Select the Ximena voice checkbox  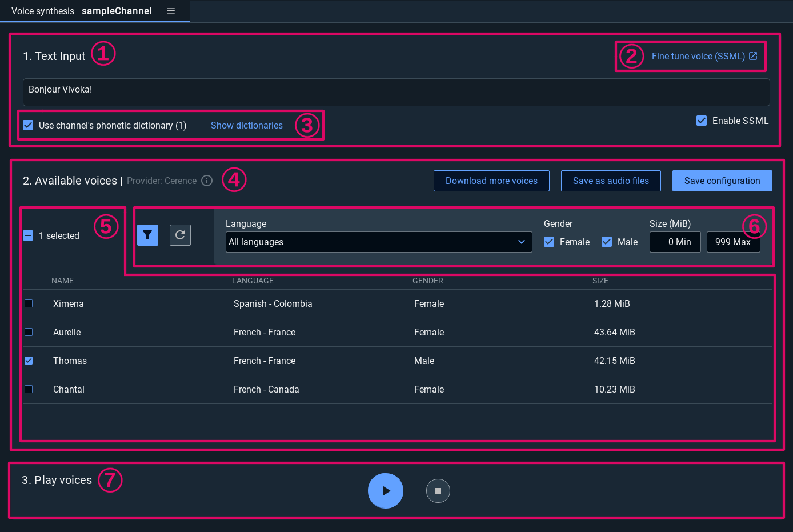pyautogui.click(x=29, y=303)
